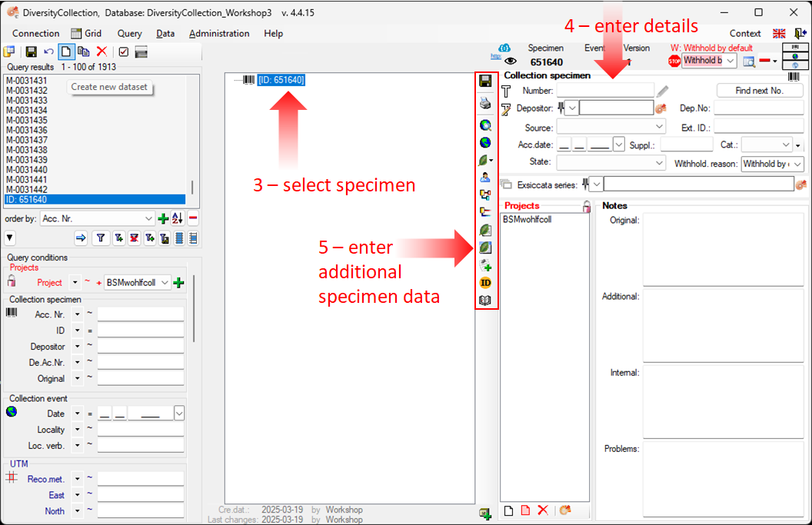Click the orange ID icon in vertical toolbar

[485, 283]
